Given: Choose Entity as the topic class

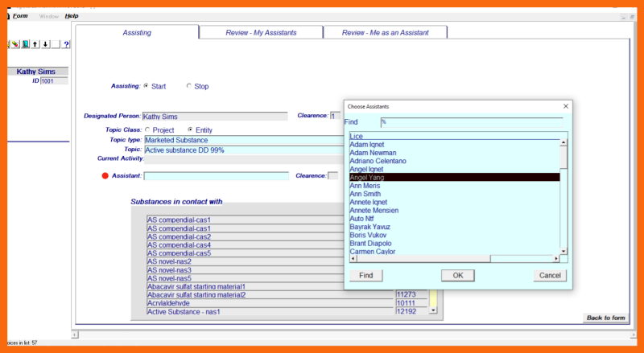Looking at the screenshot, I should click(190, 129).
